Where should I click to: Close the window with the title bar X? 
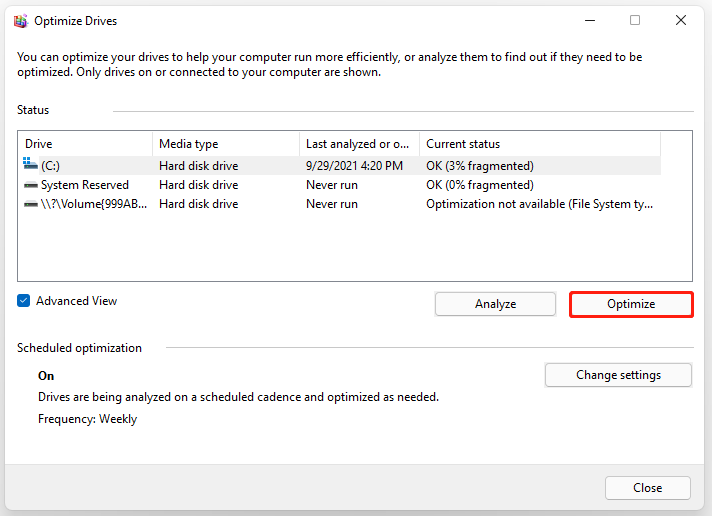point(681,20)
